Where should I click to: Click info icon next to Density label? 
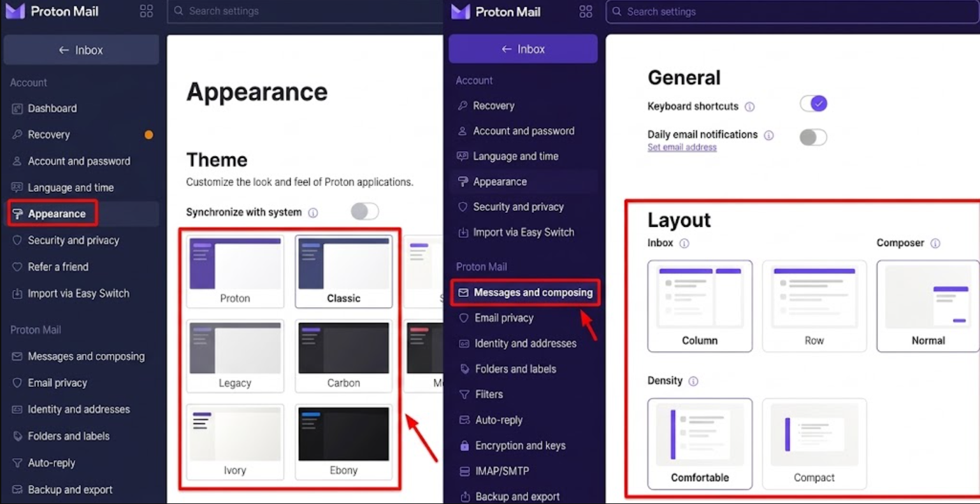693,381
